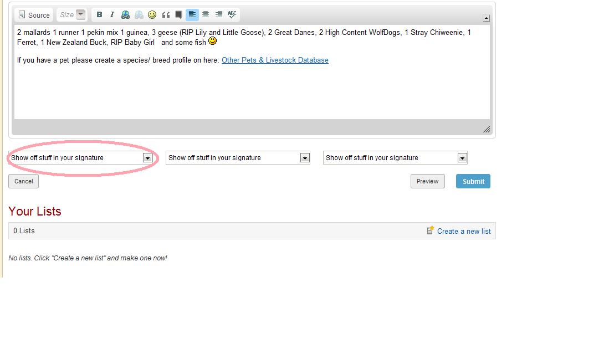
Task: Open the first signature dropdown circled in pink
Action: [x=81, y=158]
